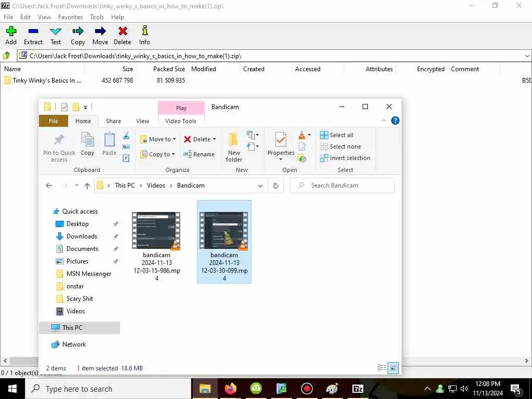Go up one folder level in 7-Zip

(x=6, y=55)
